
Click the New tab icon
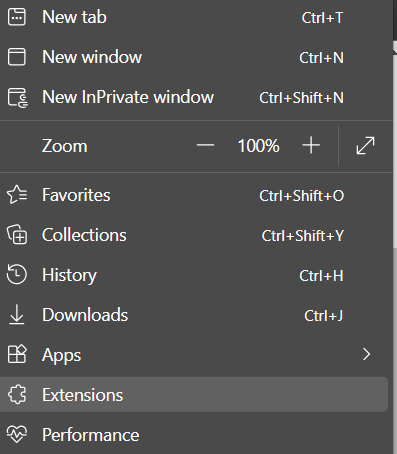(x=17, y=17)
